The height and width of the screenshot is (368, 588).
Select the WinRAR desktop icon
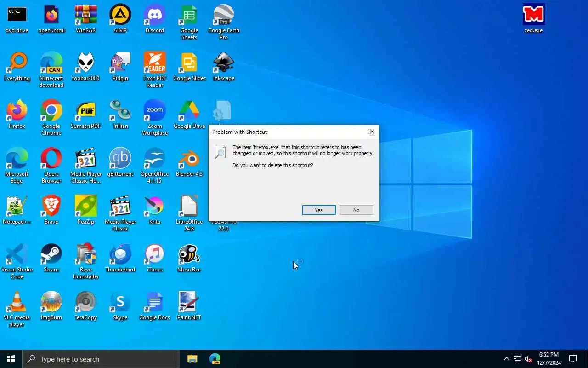point(86,19)
